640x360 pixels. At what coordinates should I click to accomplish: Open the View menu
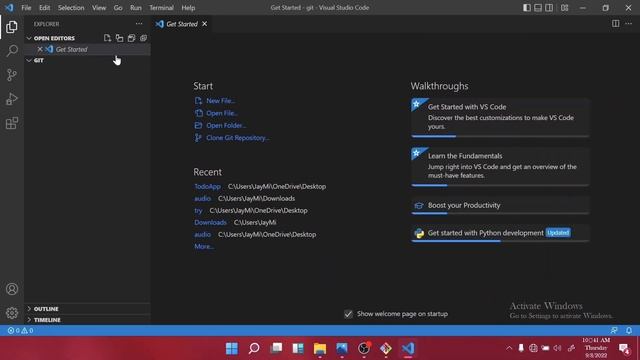click(99, 7)
